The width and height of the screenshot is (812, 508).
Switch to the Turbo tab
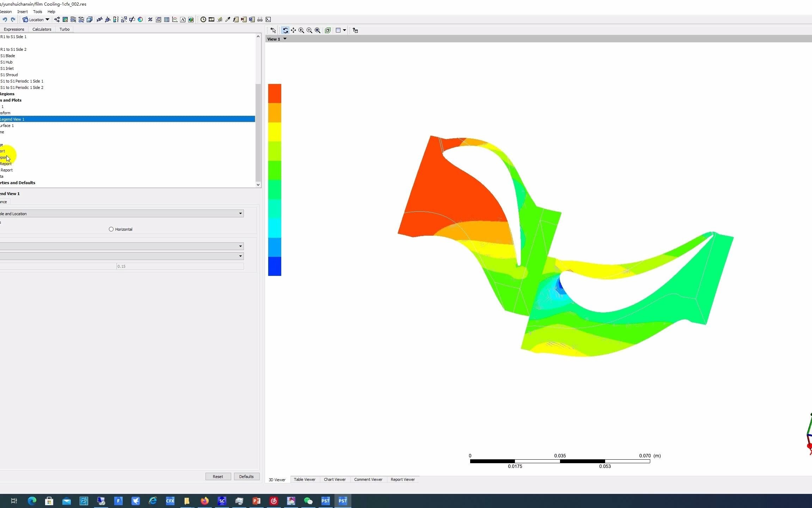click(x=64, y=29)
